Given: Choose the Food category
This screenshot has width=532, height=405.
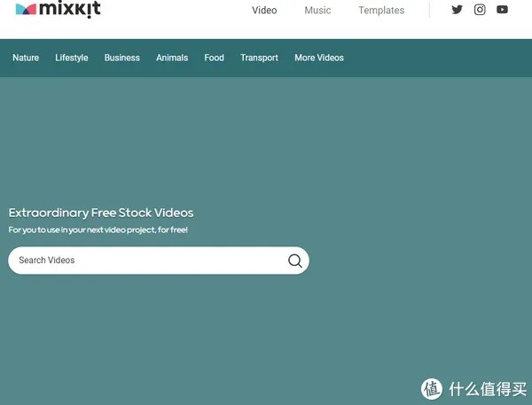Looking at the screenshot, I should pyautogui.click(x=214, y=58).
